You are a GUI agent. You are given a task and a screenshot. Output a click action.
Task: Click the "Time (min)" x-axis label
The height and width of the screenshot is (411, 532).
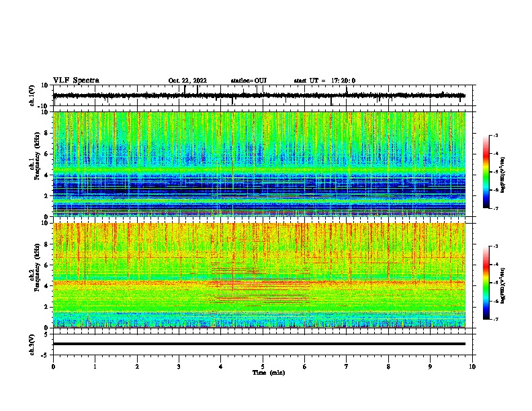[269, 373]
